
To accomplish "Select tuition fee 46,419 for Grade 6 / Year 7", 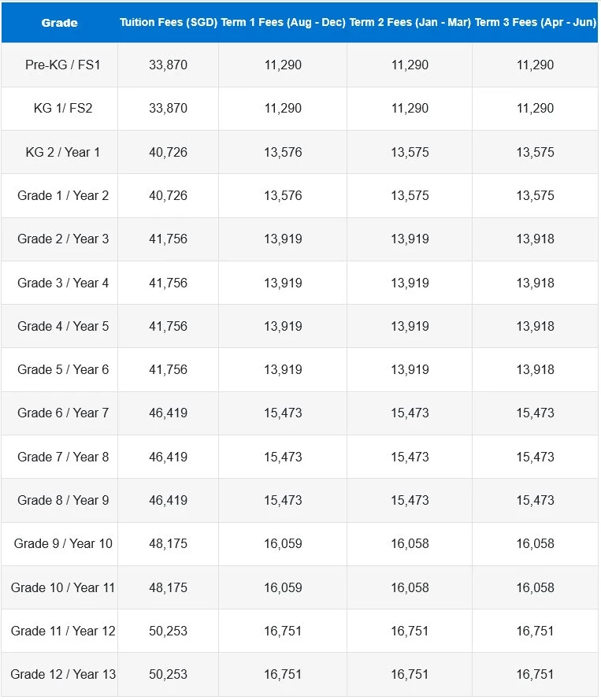I will 169,413.
